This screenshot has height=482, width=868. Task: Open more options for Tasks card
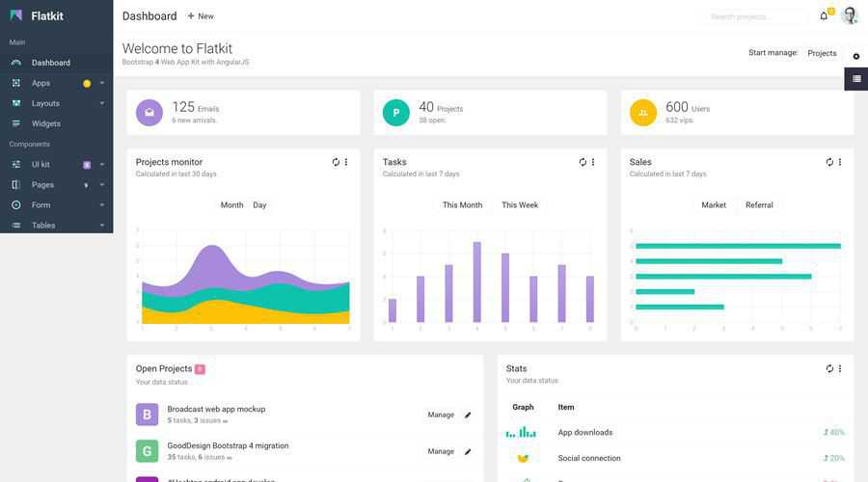[x=593, y=162]
